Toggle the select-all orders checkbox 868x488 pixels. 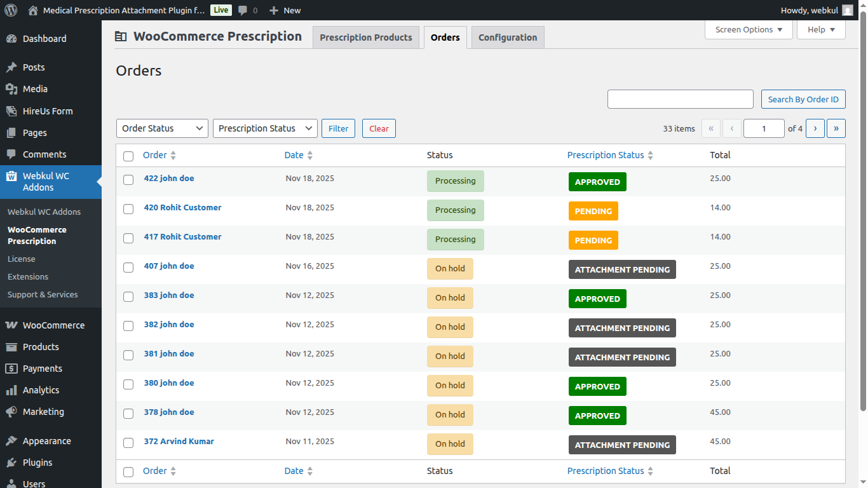coord(128,156)
